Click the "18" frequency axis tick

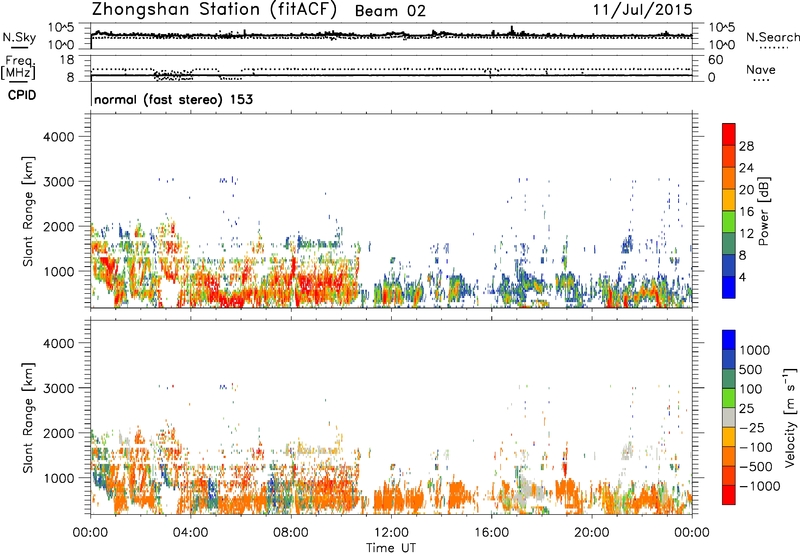point(67,60)
